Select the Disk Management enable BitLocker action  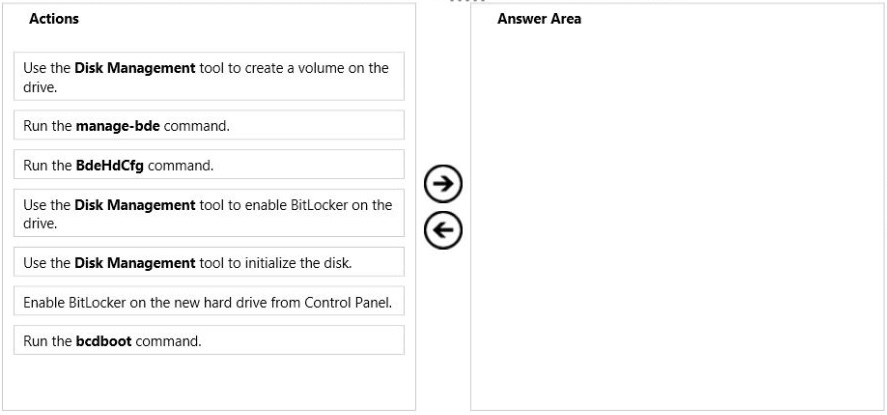pos(209,213)
